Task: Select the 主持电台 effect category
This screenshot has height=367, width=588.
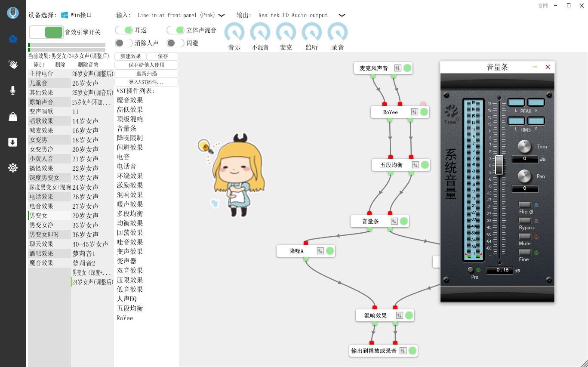Action: tap(49, 74)
